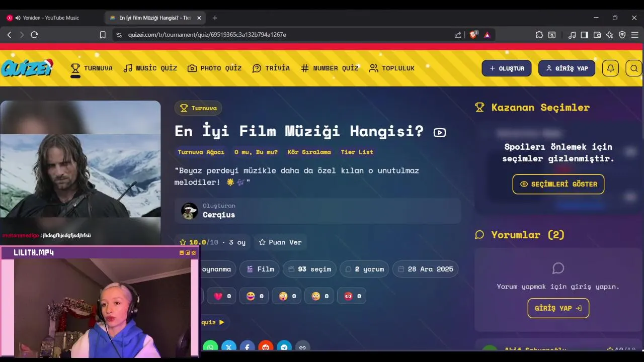Select the Turnuva Ağacı mode tag
This screenshot has height=362, width=644.
(201, 152)
